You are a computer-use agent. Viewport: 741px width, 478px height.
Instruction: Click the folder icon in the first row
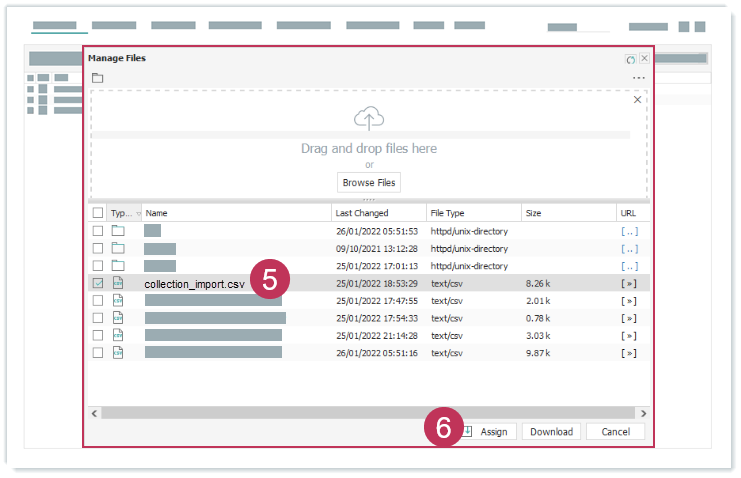tap(118, 231)
